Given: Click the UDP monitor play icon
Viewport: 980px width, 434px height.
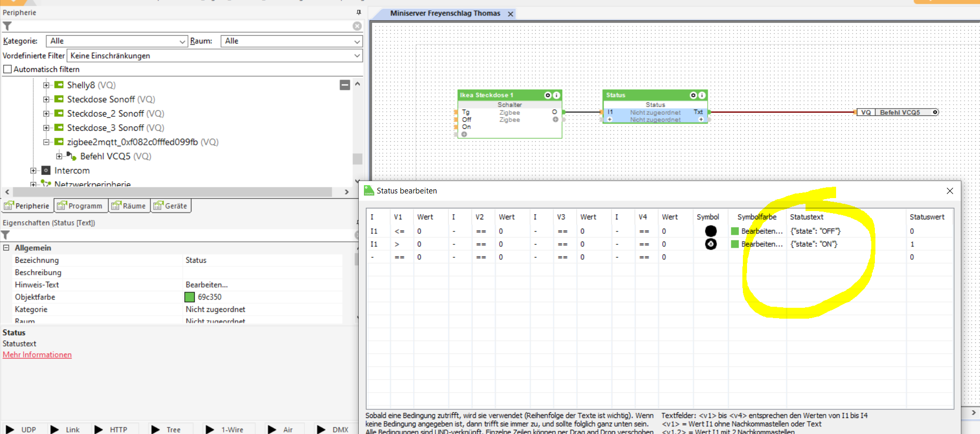Looking at the screenshot, I should coord(10,429).
